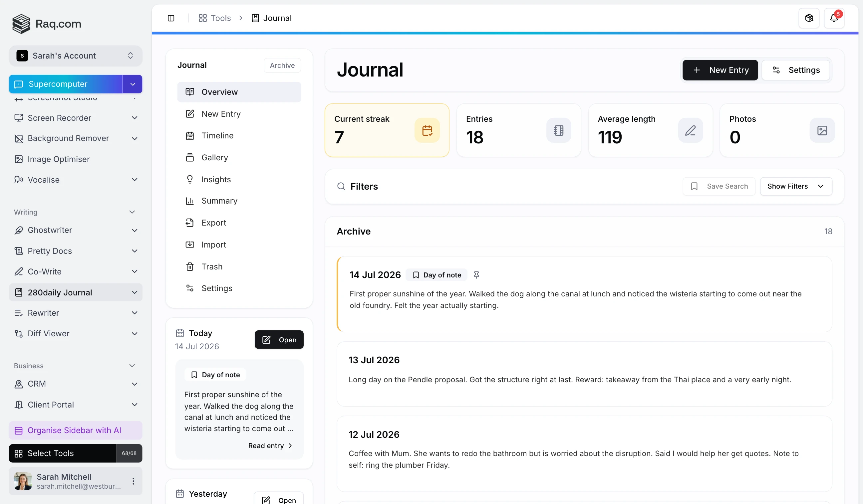Click the Photos image icon
The width and height of the screenshot is (863, 504).
pos(822,130)
